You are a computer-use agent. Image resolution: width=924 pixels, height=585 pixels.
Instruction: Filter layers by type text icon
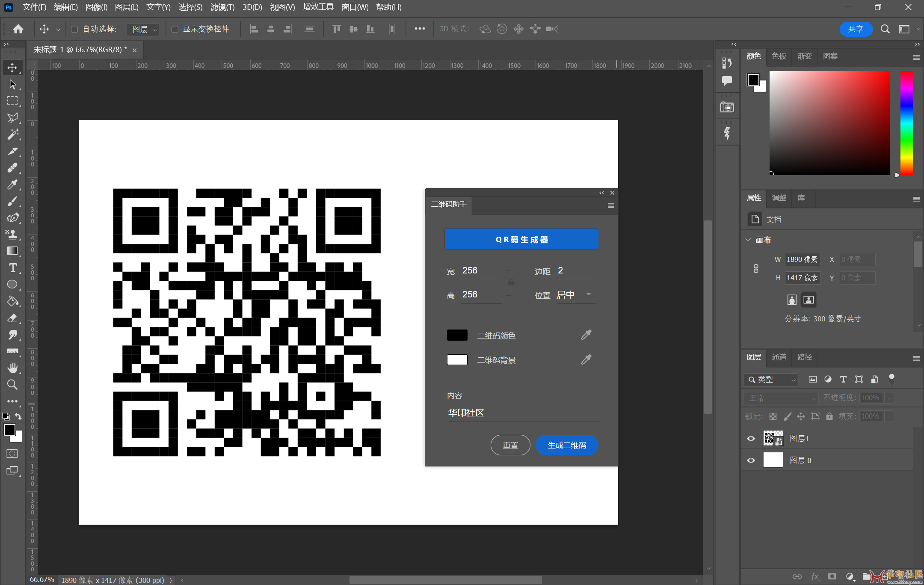pos(843,379)
